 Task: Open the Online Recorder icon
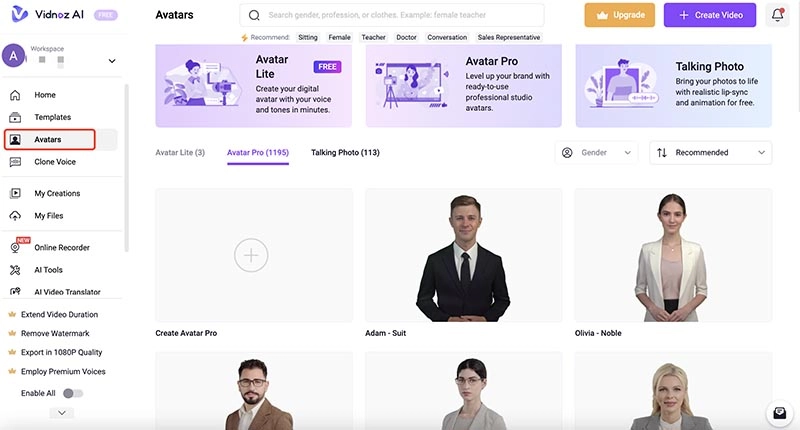point(15,247)
